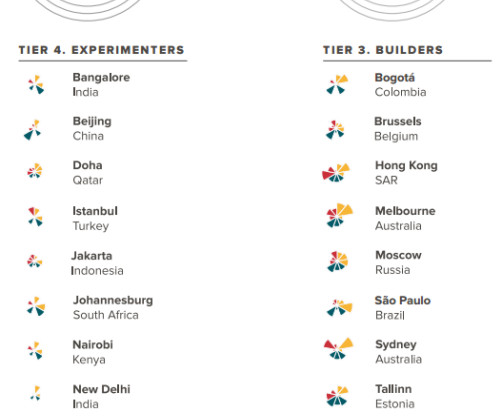Select the South Africa country text
This screenshot has width=500, height=416.
click(x=106, y=315)
